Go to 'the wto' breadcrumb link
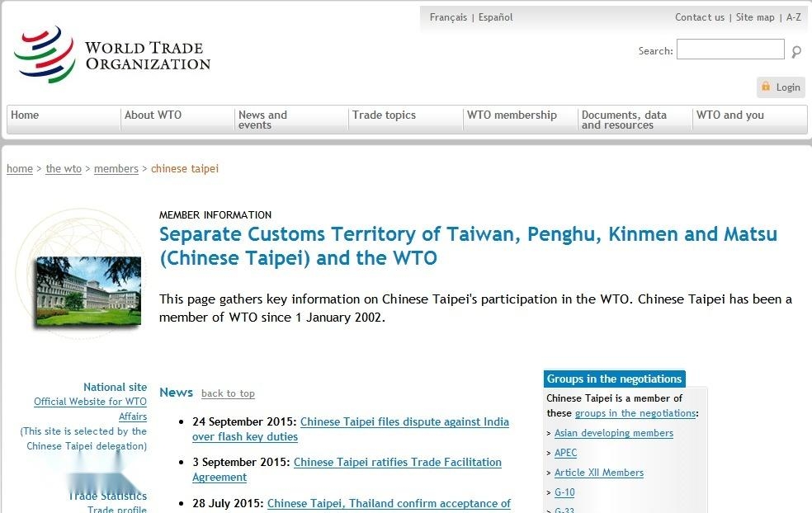This screenshot has height=513, width=812. click(x=64, y=169)
